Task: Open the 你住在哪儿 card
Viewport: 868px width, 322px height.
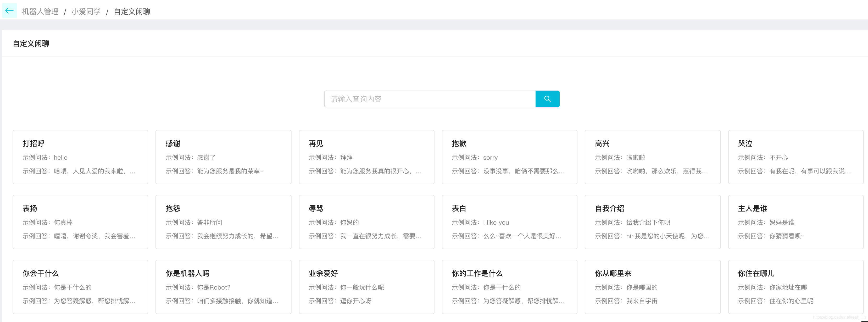Action: [x=795, y=287]
